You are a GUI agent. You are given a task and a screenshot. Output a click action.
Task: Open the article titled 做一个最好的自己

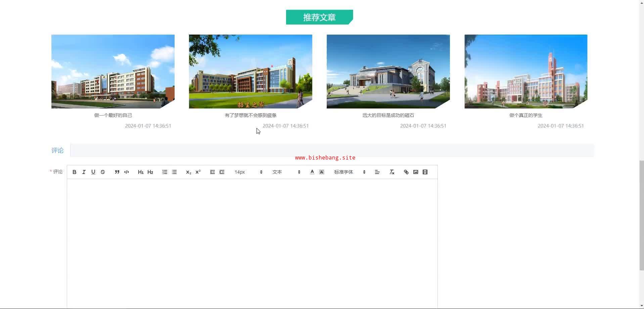coord(113,115)
